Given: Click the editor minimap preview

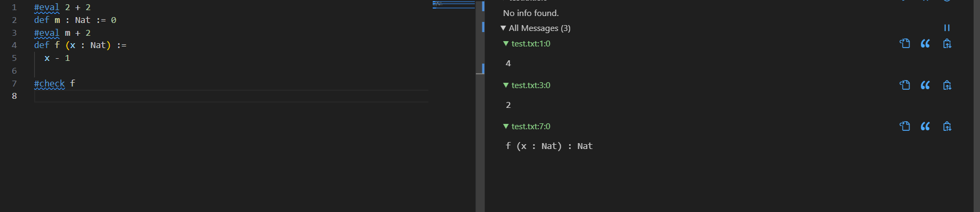Looking at the screenshot, I should (453, 4).
